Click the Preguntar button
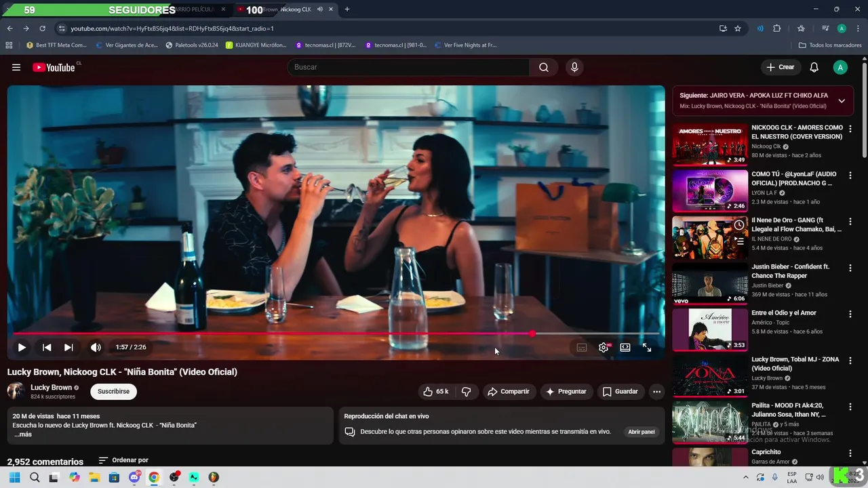This screenshot has height=488, width=868. [566, 391]
